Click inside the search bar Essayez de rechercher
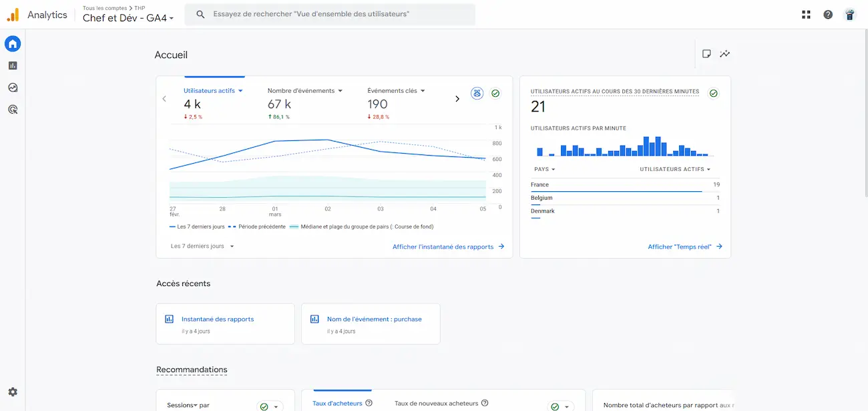This screenshot has width=868, height=411. click(x=329, y=13)
